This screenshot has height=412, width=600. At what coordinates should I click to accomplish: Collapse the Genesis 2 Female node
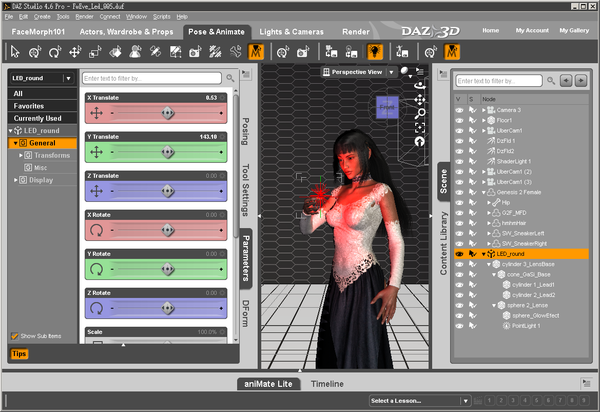pos(484,192)
